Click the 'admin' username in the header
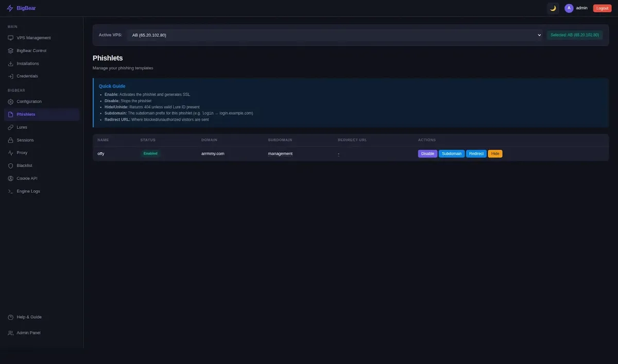This screenshot has height=364, width=618. click(x=582, y=8)
